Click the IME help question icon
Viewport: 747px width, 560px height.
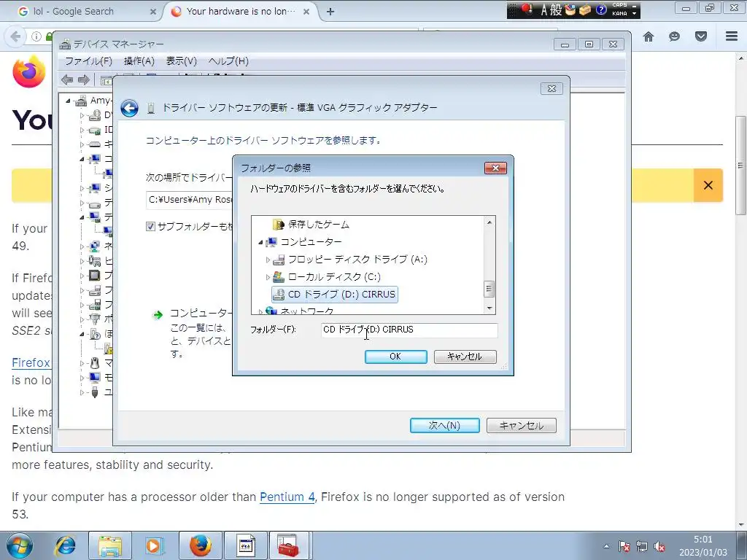(601, 10)
